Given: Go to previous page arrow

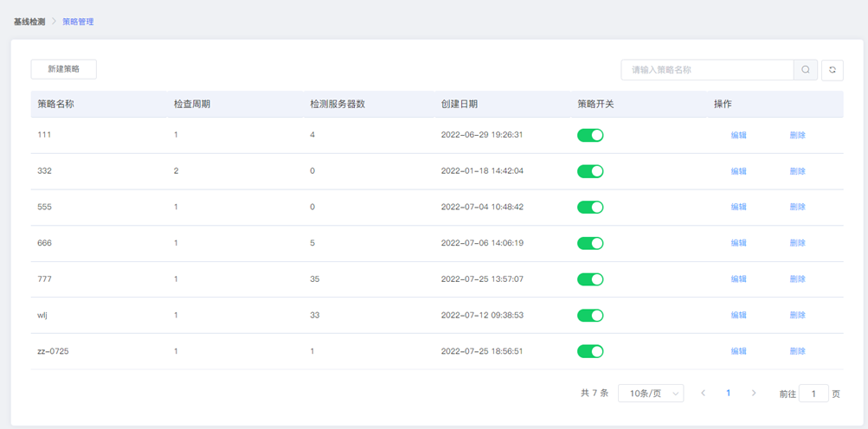Looking at the screenshot, I should click(703, 393).
